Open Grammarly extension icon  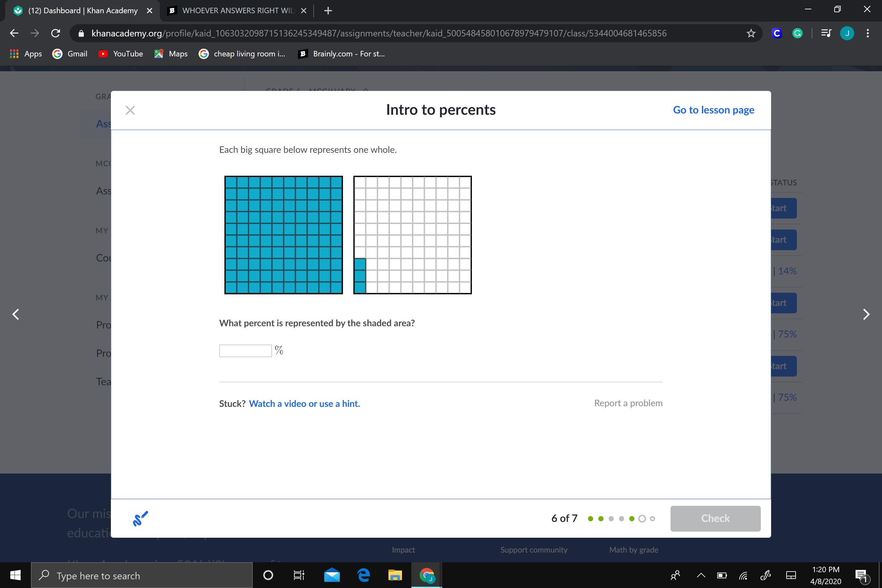coord(797,34)
